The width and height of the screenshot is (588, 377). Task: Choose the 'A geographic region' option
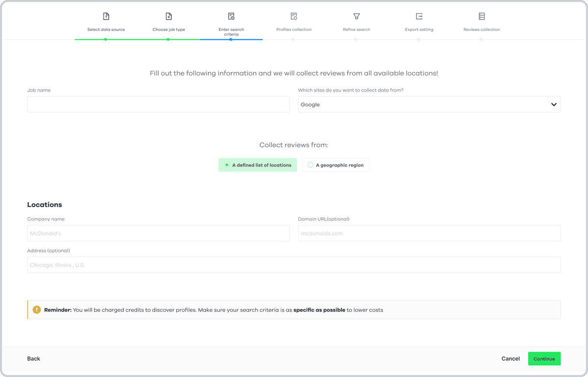[335, 165]
